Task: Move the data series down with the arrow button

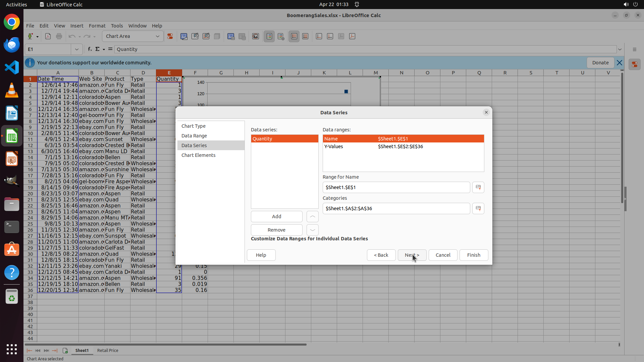Action: coord(312,230)
